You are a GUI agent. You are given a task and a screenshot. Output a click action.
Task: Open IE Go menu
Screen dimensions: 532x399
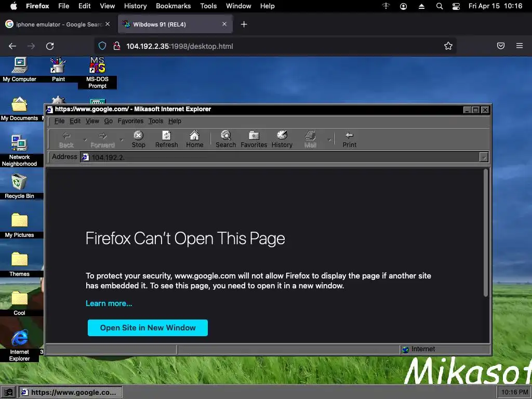tap(108, 121)
